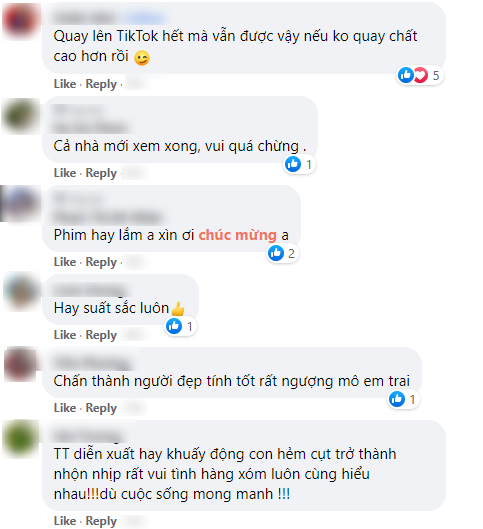The image size is (483, 529).
Task: Reply to the 'Hay suất sắc luôn' comment
Action: coord(101,335)
